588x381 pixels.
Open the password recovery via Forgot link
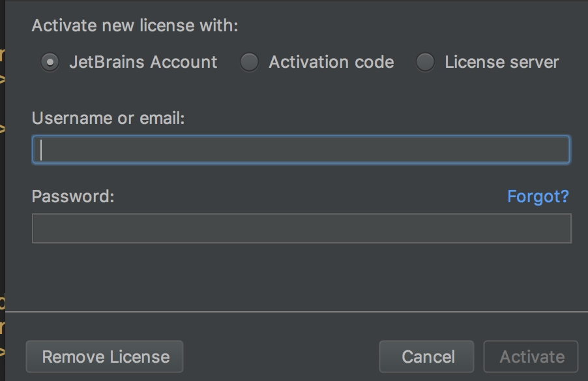click(538, 196)
